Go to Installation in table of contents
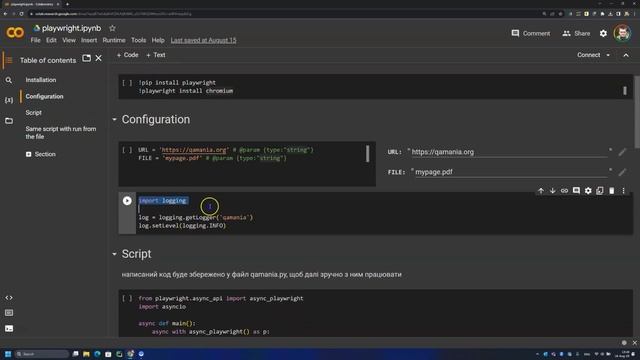The height and width of the screenshot is (360, 640). click(41, 80)
